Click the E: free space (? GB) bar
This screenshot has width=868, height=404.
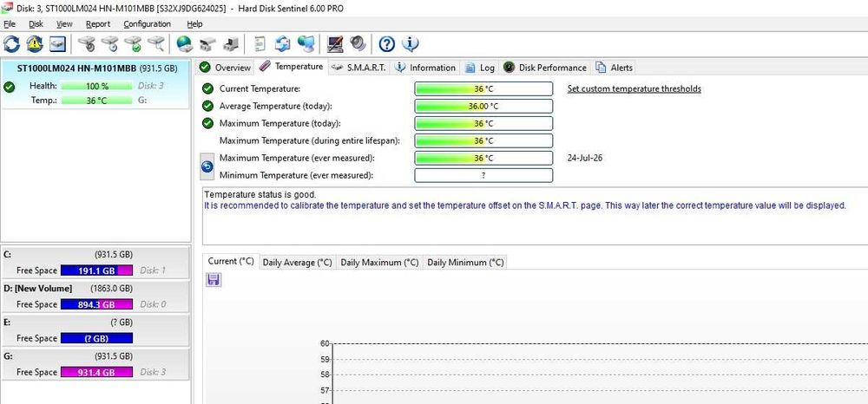point(97,338)
